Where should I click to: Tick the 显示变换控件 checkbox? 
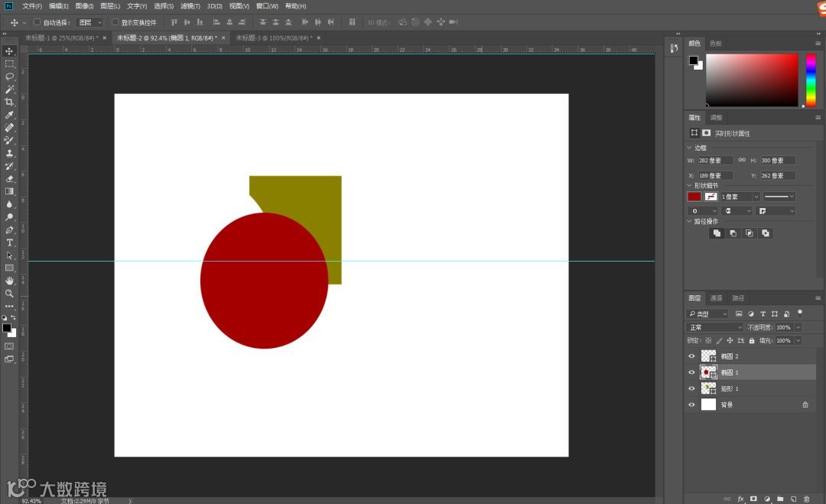click(115, 22)
